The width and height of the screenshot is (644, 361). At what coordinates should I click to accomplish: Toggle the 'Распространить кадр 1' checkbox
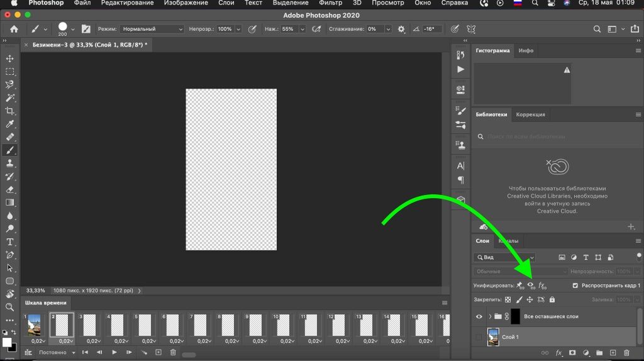tap(575, 286)
